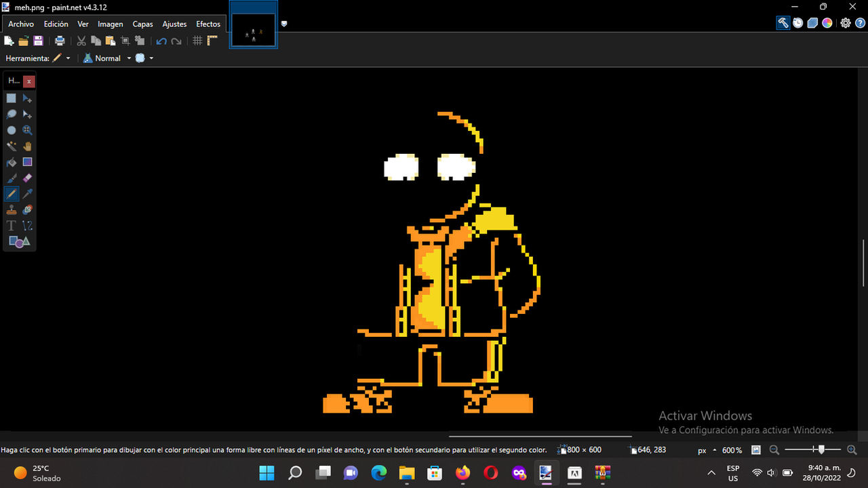Select the Eraser tool
868x488 pixels.
tap(27, 178)
